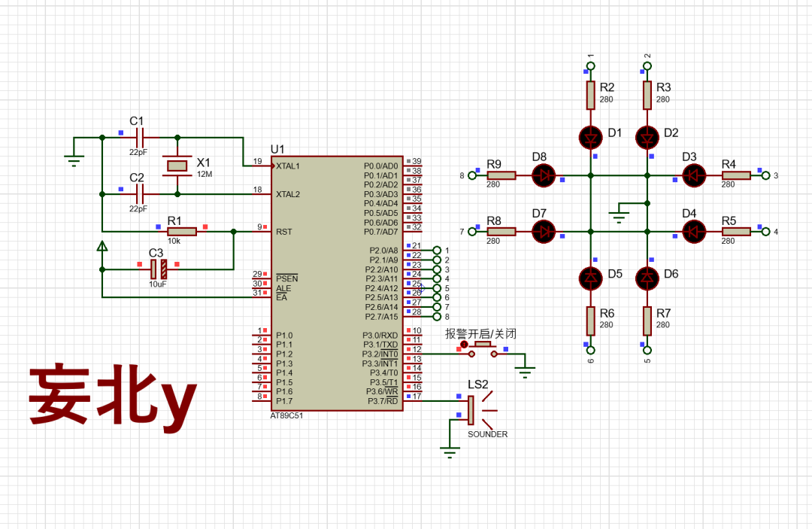Click the P0.0/AD0 pin label
Image resolution: width=812 pixels, height=529 pixels.
(381, 166)
